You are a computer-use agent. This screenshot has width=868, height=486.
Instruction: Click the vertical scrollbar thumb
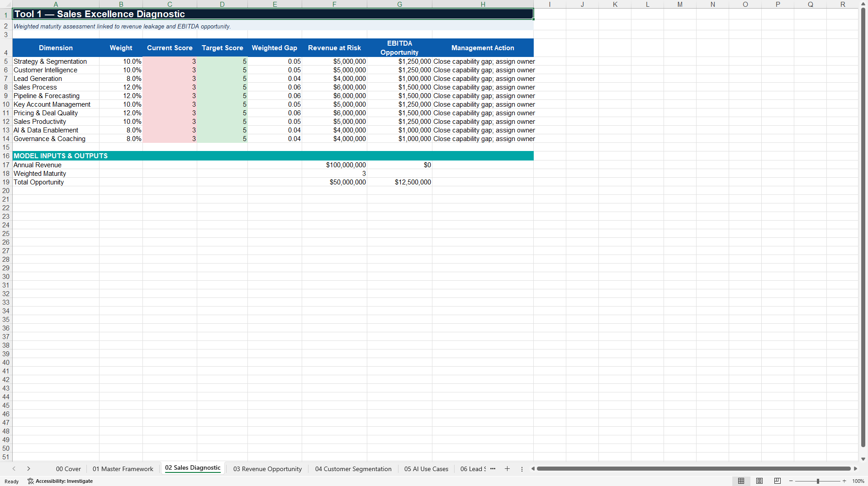click(x=863, y=228)
